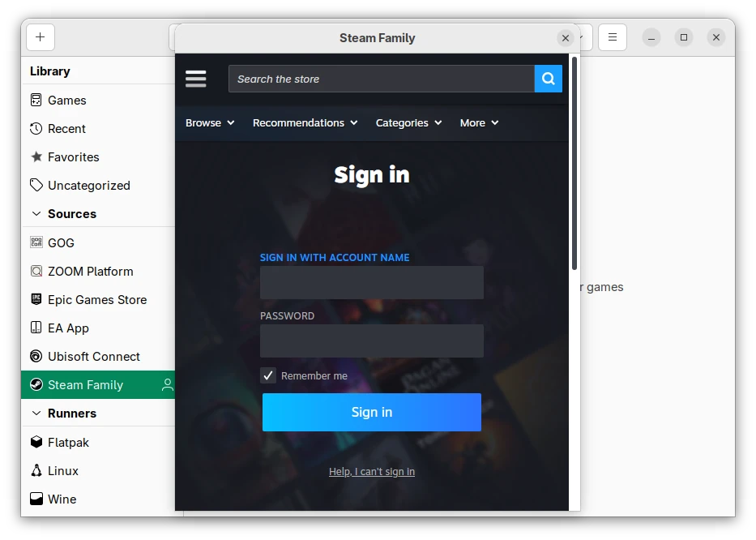Open the Browse dropdown menu

point(210,122)
